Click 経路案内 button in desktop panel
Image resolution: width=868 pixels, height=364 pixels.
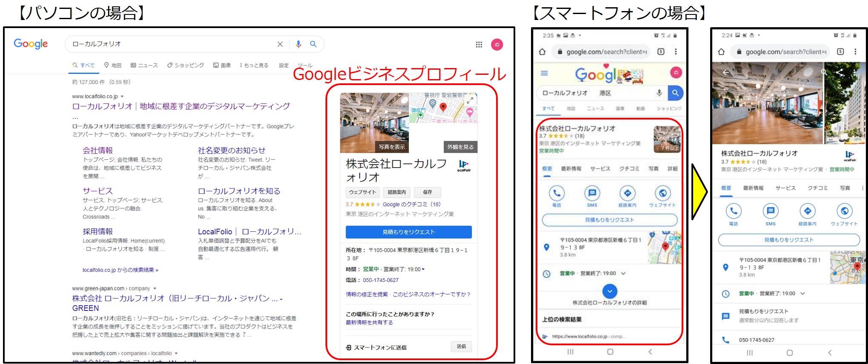397,192
